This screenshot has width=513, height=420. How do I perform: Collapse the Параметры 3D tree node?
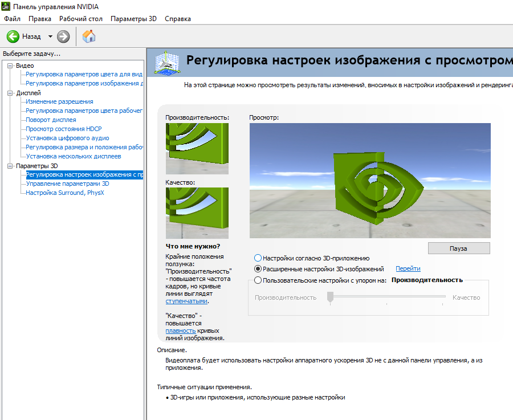[10, 166]
